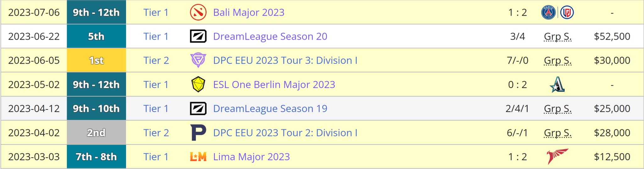644x169 pixels.
Task: Click the yellow ESL One Berlin icon
Action: [198, 84]
